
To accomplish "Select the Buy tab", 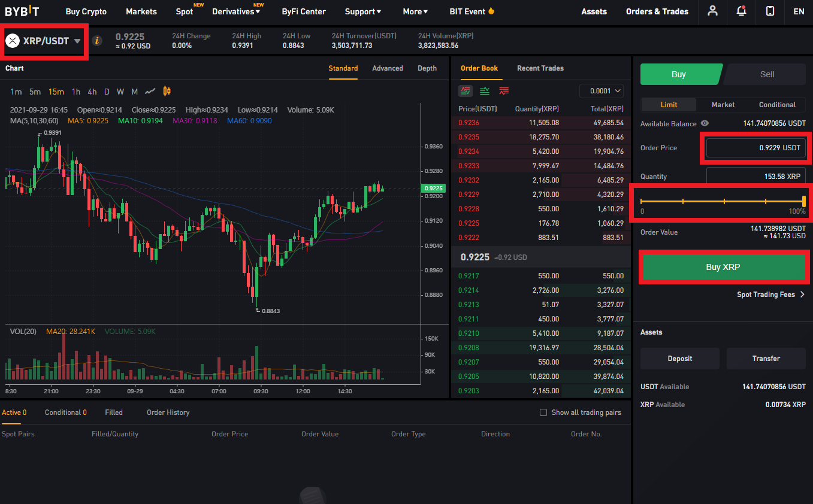I will pos(680,74).
